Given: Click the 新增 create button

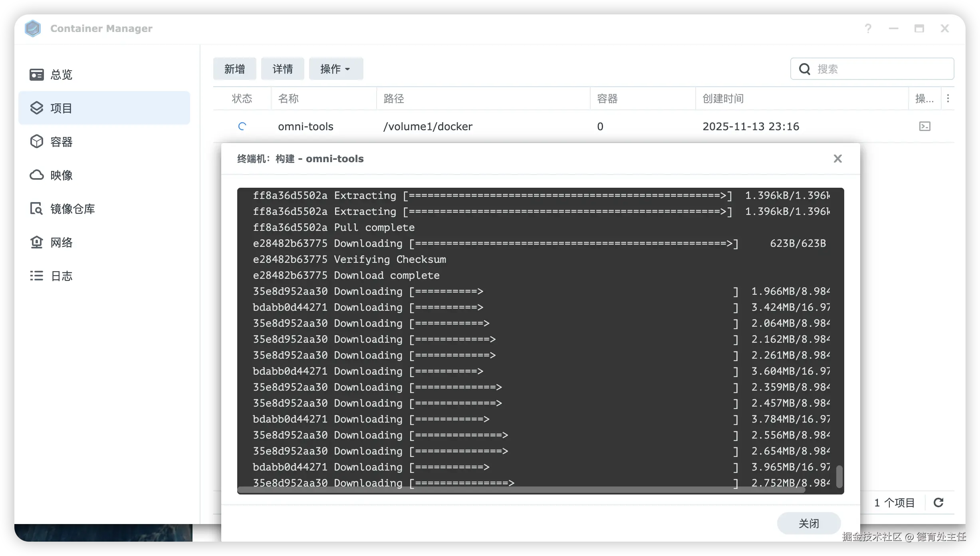Looking at the screenshot, I should pos(234,69).
